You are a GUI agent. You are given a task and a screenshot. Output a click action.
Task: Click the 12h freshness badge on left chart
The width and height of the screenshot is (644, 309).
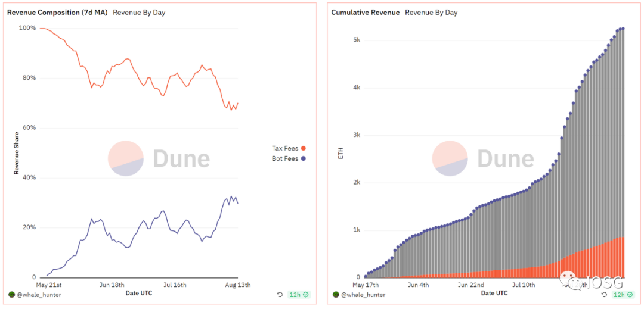click(299, 294)
